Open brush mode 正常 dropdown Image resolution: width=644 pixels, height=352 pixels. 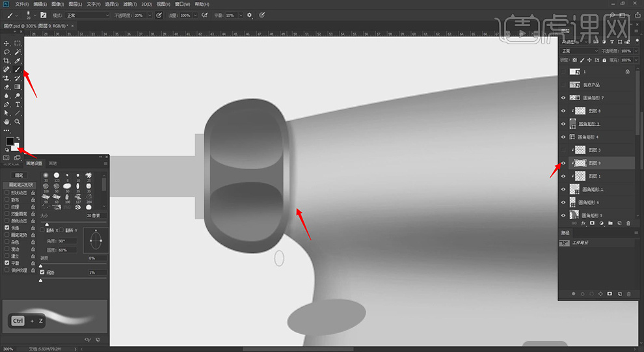coord(87,15)
